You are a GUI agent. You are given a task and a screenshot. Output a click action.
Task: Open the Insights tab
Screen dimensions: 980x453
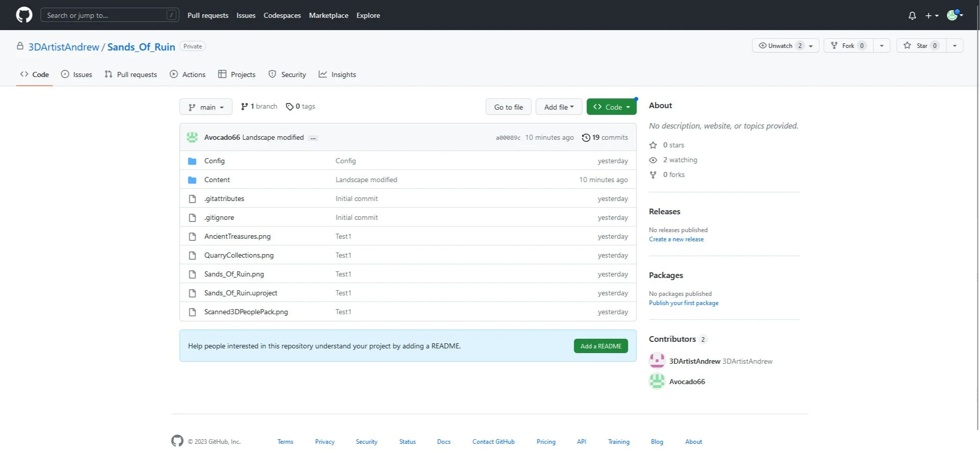click(x=337, y=74)
